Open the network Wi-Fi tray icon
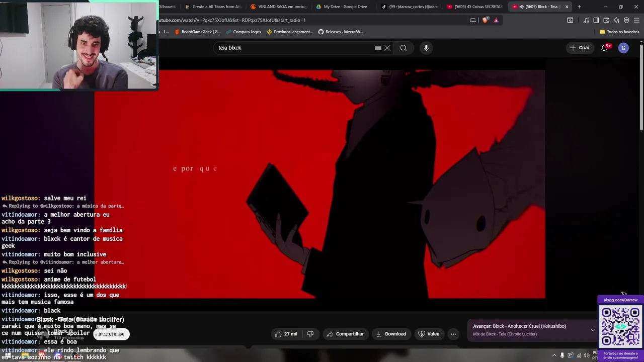Screen dimensions: 644x362 (x=579, y=355)
